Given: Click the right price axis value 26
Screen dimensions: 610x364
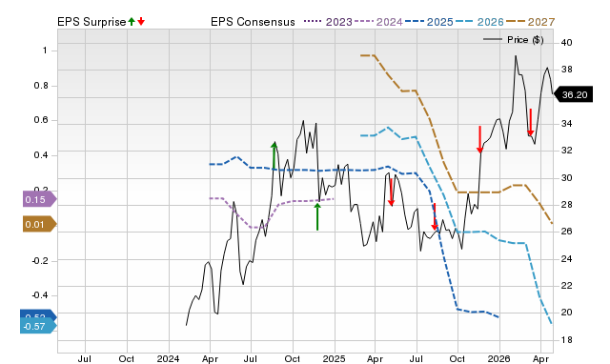Looking at the screenshot, I should pyautogui.click(x=567, y=232).
